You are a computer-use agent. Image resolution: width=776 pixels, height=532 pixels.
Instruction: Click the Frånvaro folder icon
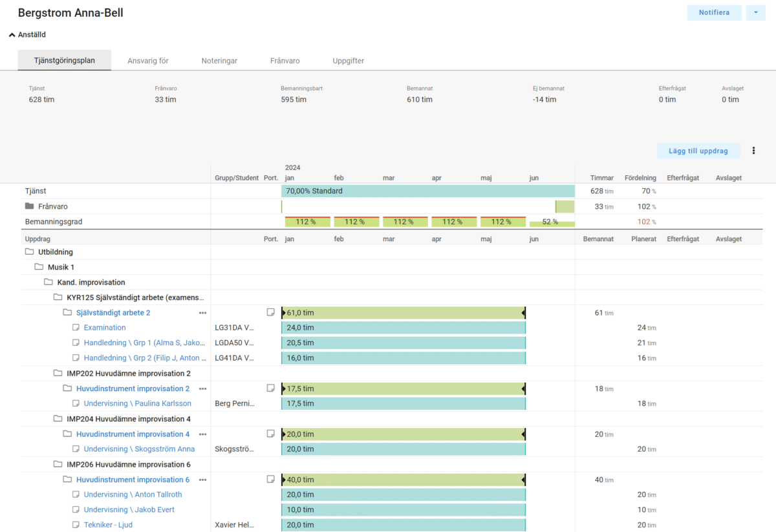coord(29,206)
